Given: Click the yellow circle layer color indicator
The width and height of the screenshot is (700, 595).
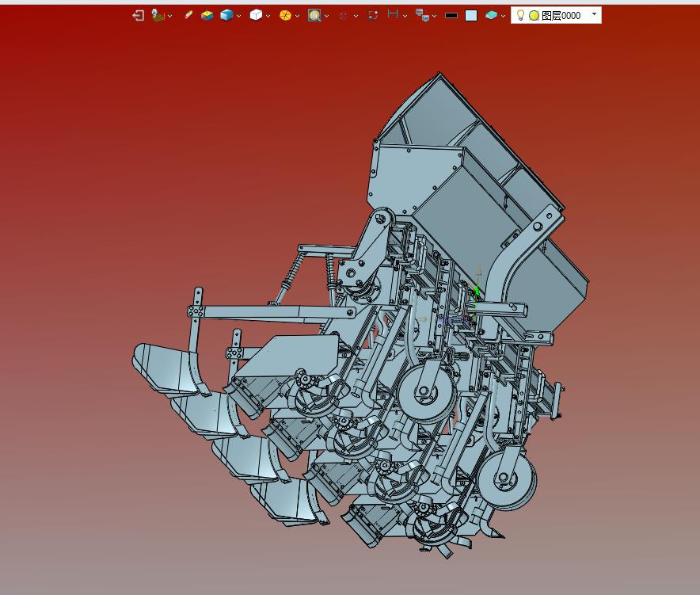Looking at the screenshot, I should pyautogui.click(x=534, y=16).
